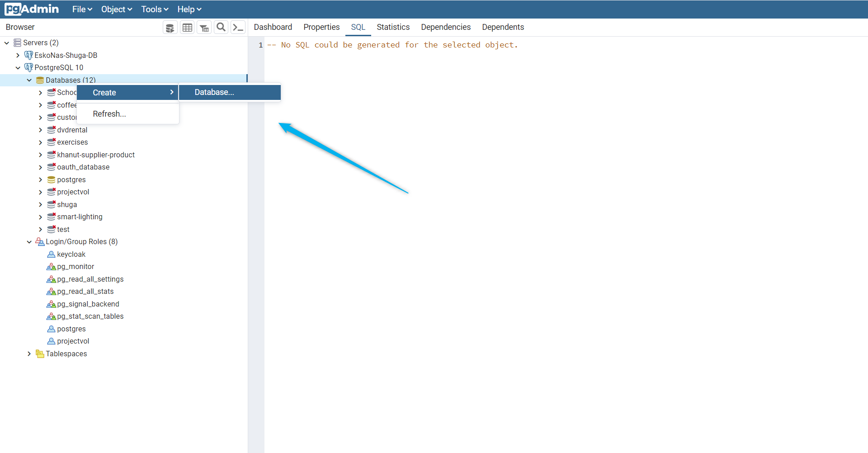The width and height of the screenshot is (868, 453).
Task: Click the pg_signal_backend group role icon
Action: pyautogui.click(x=51, y=304)
